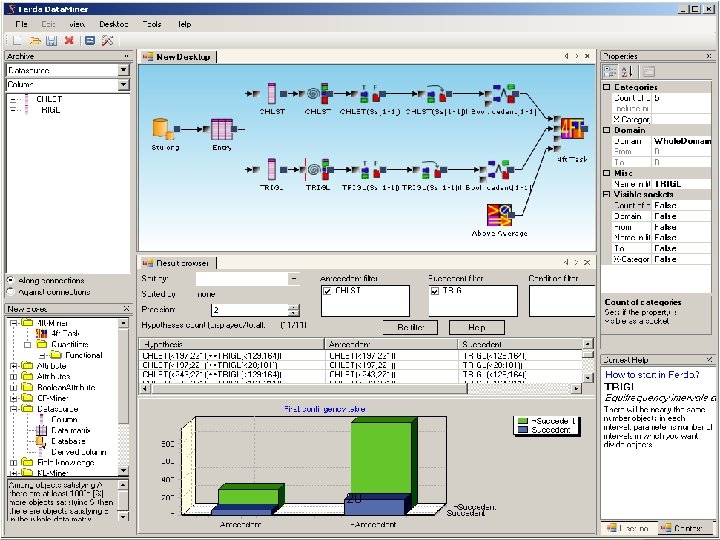
Task: Click the Precision spinner up arrow
Action: pyautogui.click(x=294, y=307)
